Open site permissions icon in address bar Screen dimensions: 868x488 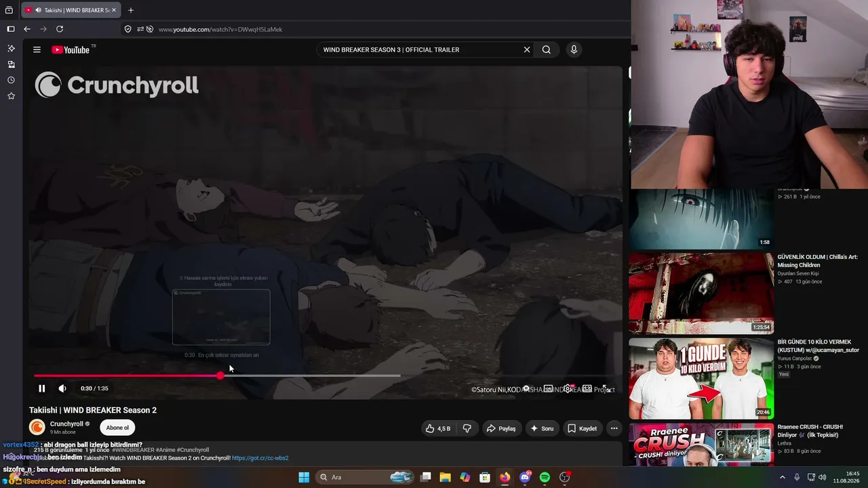pyautogui.click(x=140, y=29)
